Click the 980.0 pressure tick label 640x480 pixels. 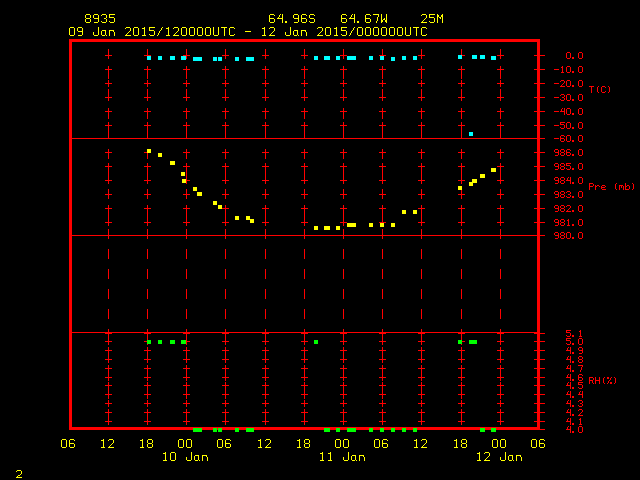coord(569,236)
